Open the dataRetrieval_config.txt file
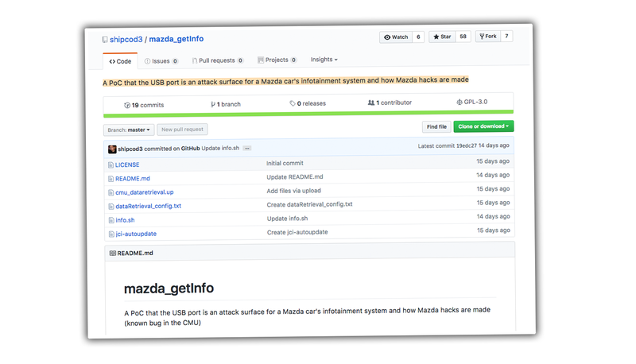 pos(149,206)
